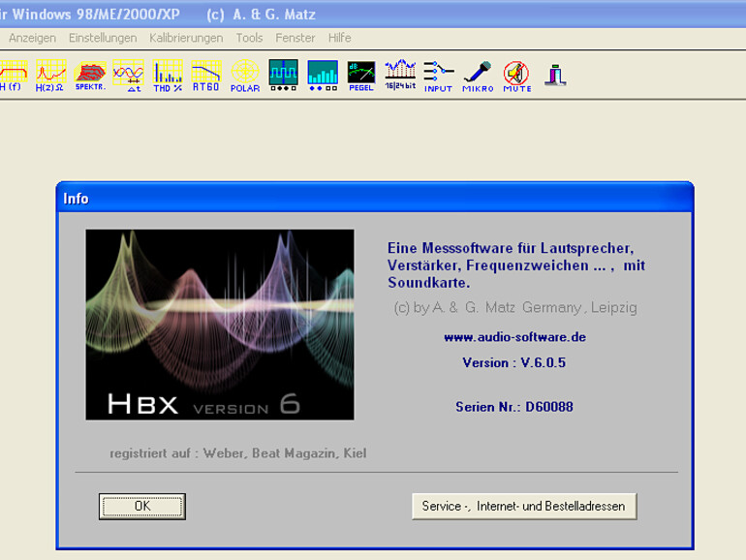Click the (c) by A. & G. Matz text
Viewport: 746px width, 560px height.
click(515, 308)
